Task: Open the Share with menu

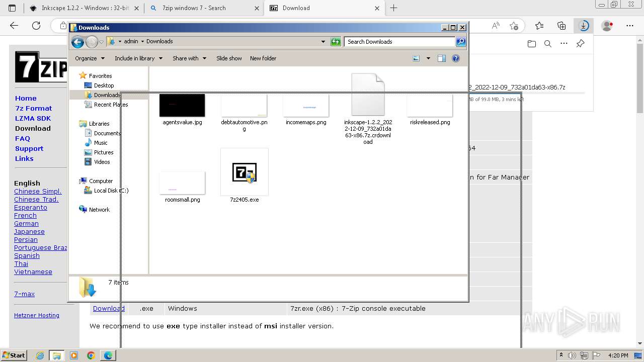Action: 189,58
